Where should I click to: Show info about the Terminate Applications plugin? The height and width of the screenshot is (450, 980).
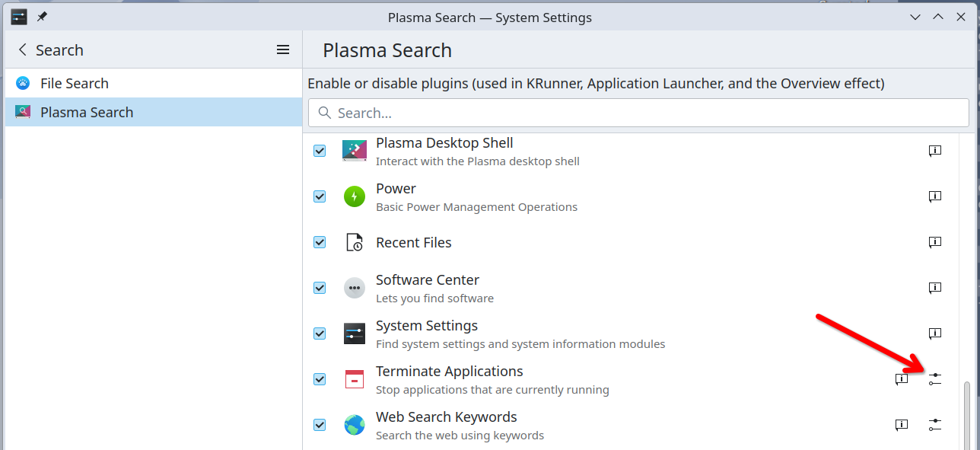pyautogui.click(x=902, y=379)
